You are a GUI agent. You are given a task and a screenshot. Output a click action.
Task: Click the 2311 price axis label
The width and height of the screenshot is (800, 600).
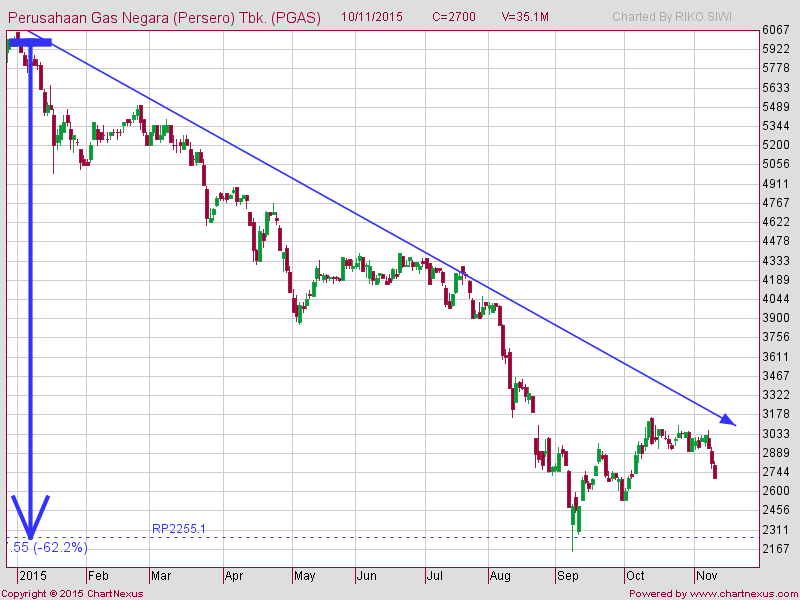coord(776,530)
